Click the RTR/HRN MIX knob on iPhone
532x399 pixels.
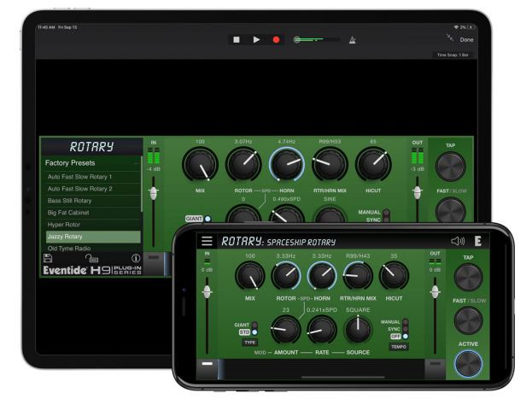coord(358,276)
